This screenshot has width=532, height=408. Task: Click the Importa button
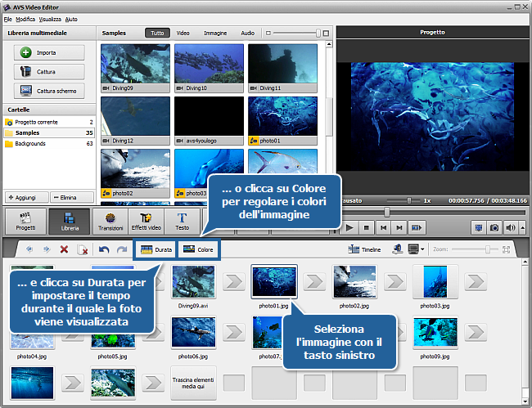point(49,52)
